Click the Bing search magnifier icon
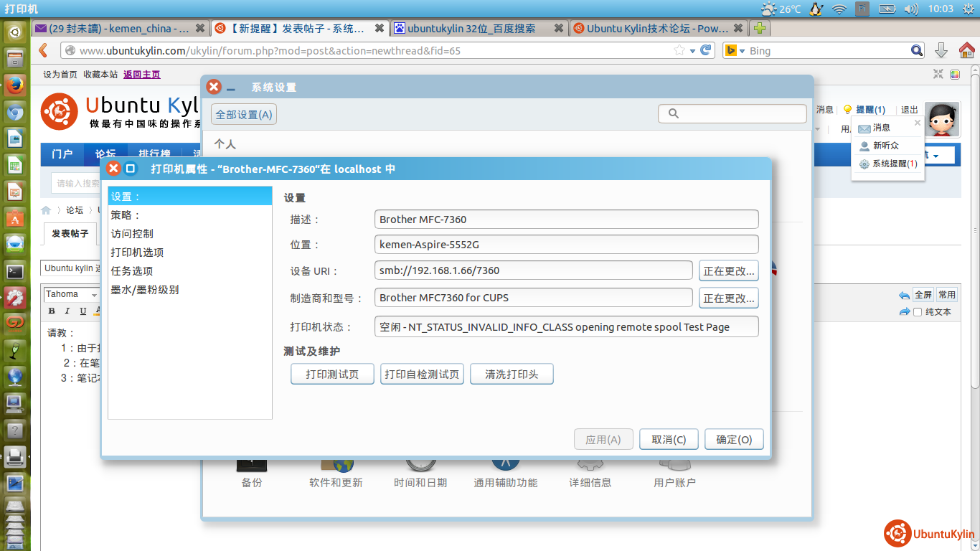The height and width of the screenshot is (551, 980). point(917,50)
